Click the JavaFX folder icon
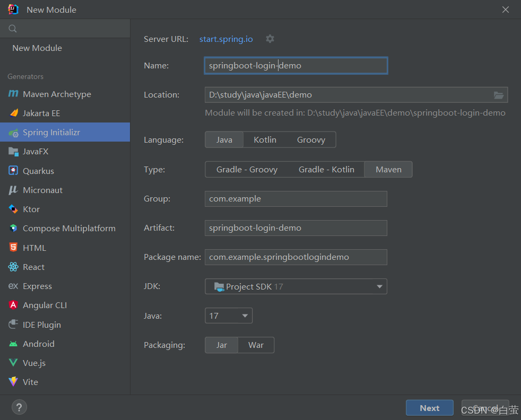Image resolution: width=521 pixels, height=420 pixels. point(13,151)
